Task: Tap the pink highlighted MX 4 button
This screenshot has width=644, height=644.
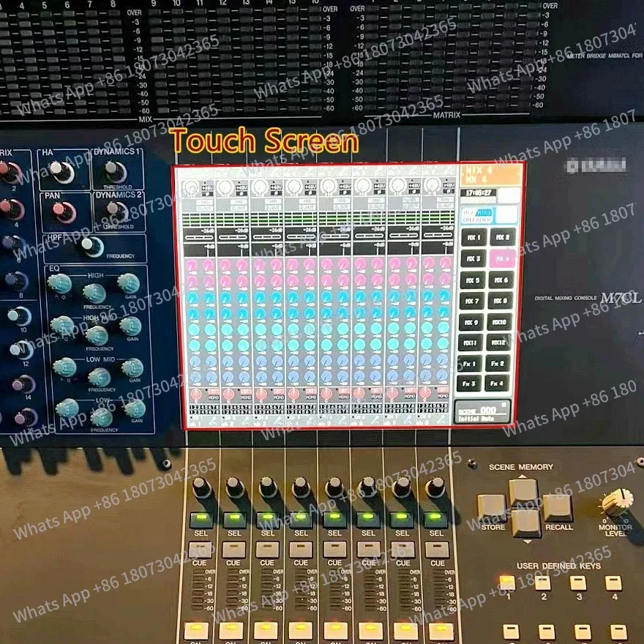Action: point(502,259)
